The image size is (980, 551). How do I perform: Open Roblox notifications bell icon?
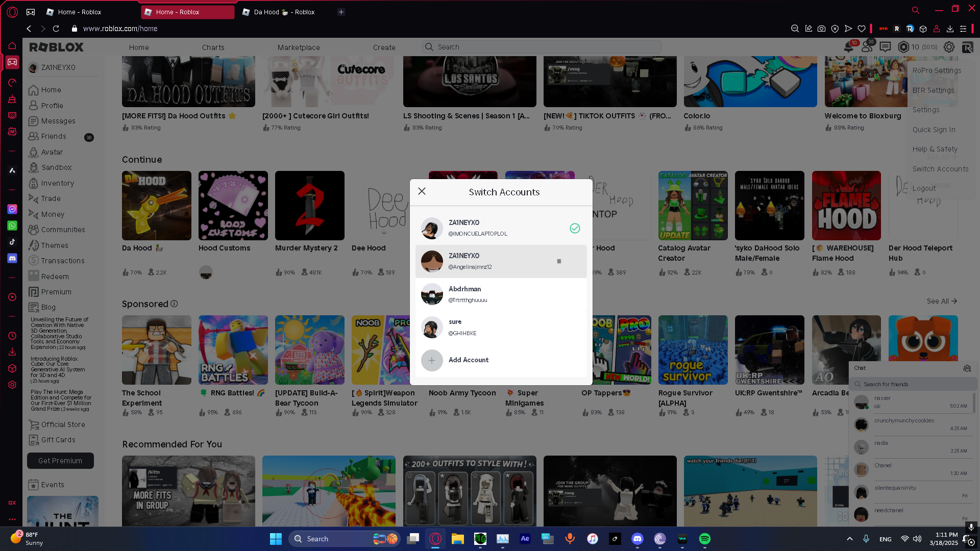(x=848, y=47)
